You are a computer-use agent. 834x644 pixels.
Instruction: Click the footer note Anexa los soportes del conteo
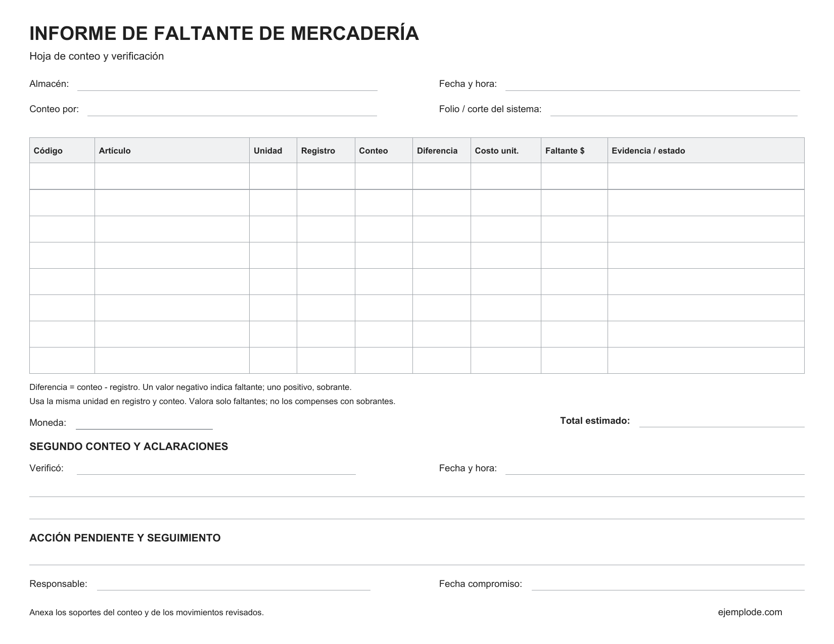147,613
